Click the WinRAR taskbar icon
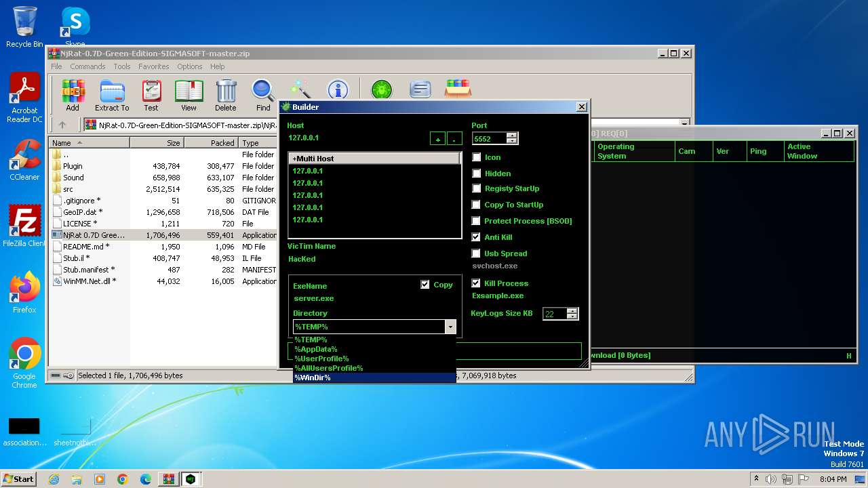 168,479
